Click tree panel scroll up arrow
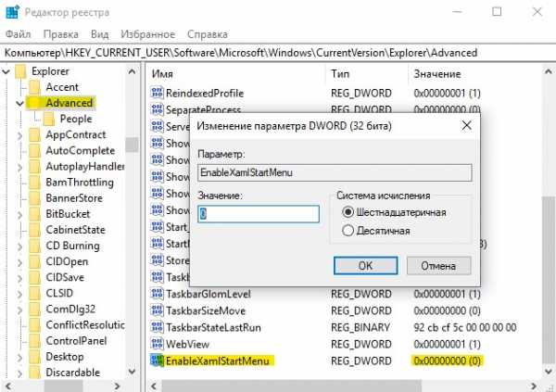The width and height of the screenshot is (556, 392). (x=132, y=72)
